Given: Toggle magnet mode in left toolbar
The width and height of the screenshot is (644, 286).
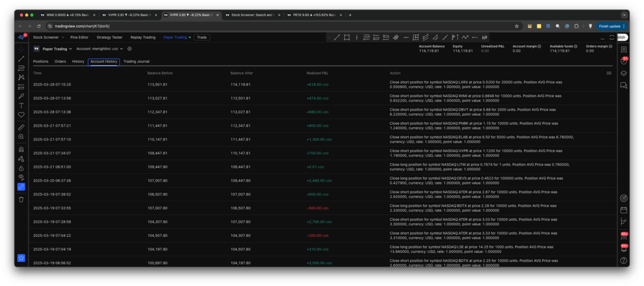Looking at the screenshot, I should 21,149.
